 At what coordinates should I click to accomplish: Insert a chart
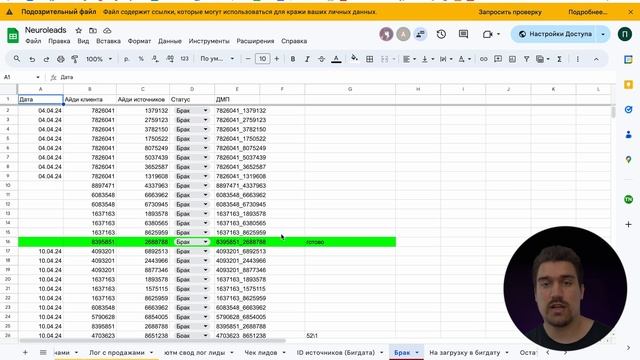point(512,59)
